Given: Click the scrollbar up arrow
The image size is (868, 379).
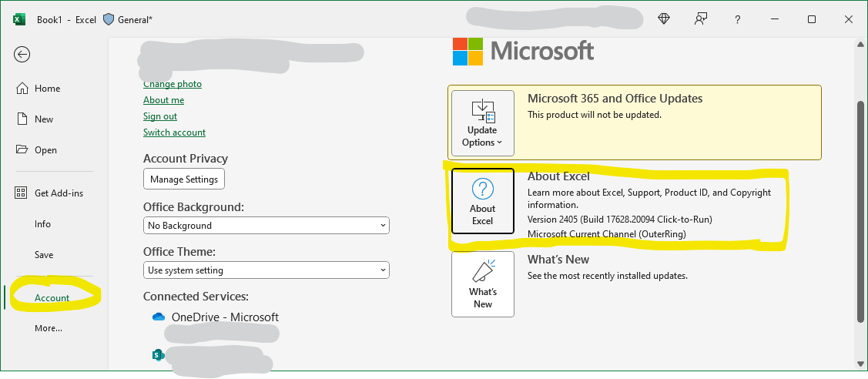Looking at the screenshot, I should coord(860,45).
